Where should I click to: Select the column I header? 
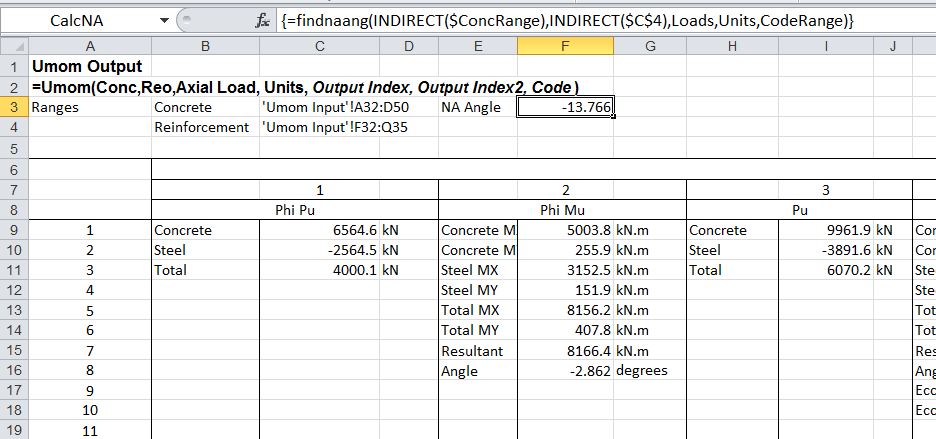pos(826,46)
